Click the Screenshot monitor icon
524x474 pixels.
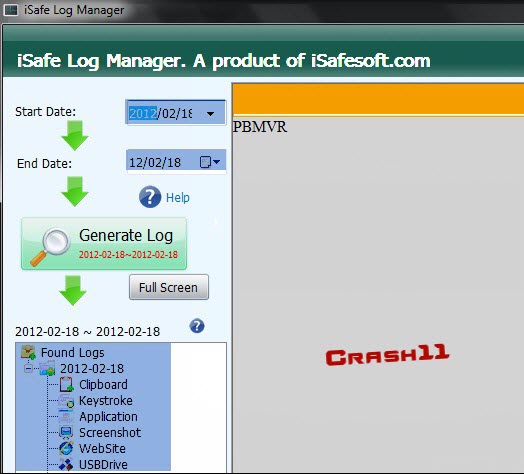pyautogui.click(x=66, y=432)
